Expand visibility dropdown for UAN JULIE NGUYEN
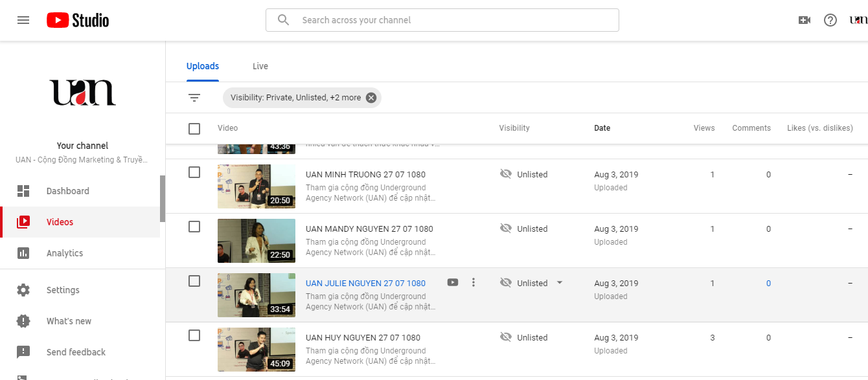The width and height of the screenshot is (868, 380). tap(560, 283)
